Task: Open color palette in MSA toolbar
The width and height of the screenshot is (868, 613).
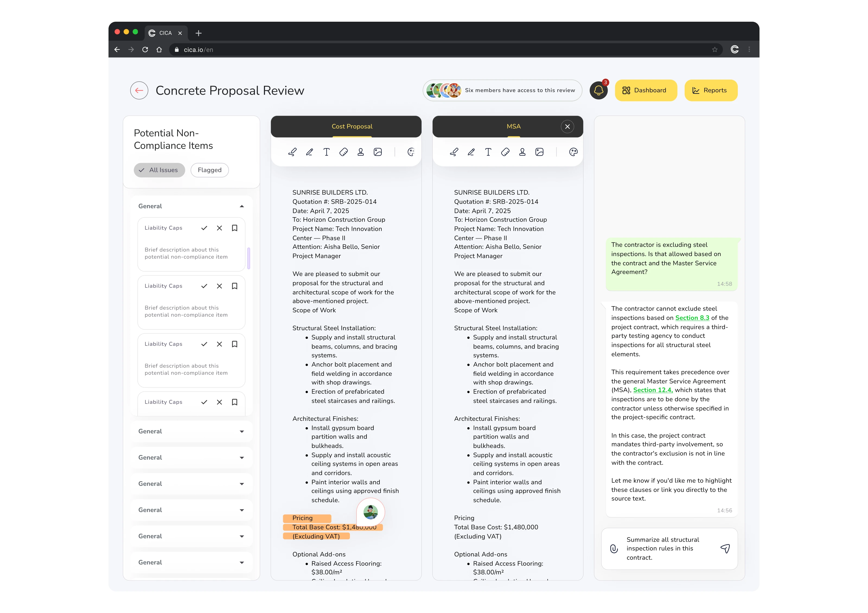Action: point(573,152)
